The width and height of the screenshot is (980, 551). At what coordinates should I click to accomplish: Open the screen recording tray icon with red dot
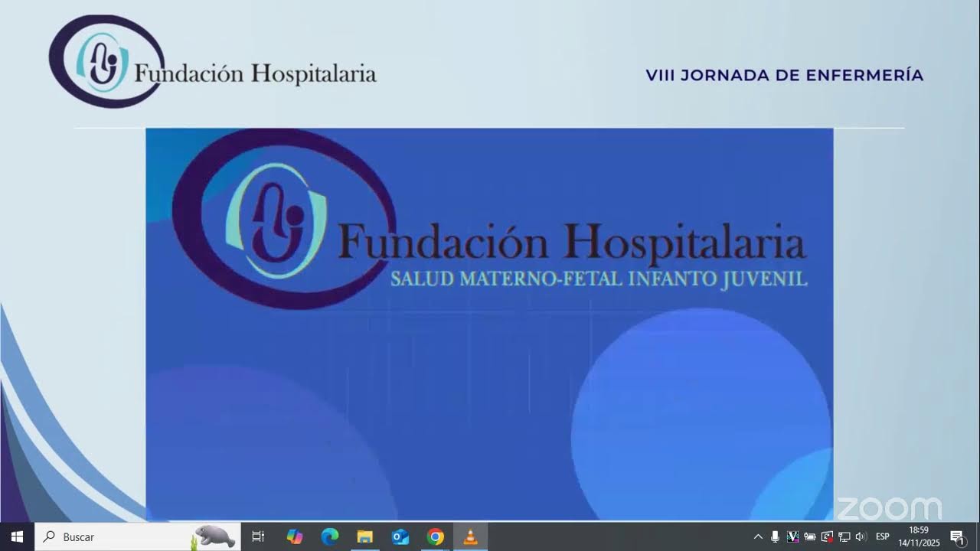pyautogui.click(x=827, y=536)
